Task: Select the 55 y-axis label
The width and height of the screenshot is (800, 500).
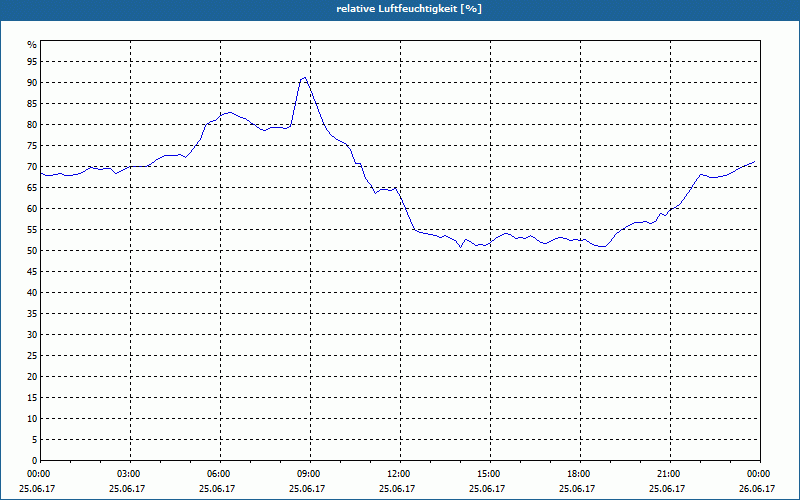Action: click(x=32, y=230)
